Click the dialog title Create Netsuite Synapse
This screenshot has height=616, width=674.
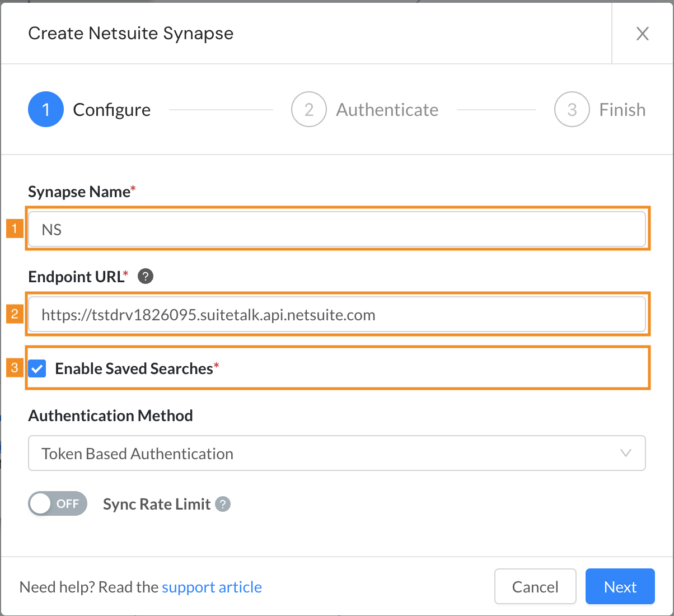[131, 34]
